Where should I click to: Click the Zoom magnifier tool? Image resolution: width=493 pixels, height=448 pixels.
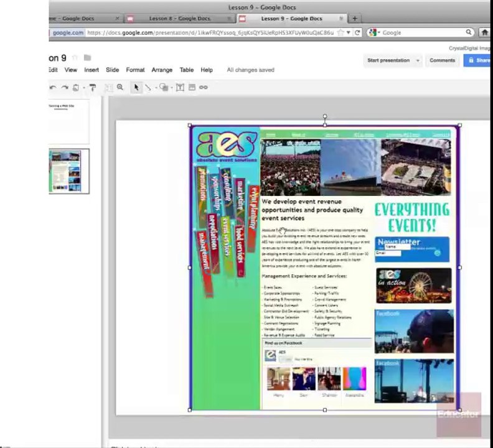pyautogui.click(x=120, y=87)
